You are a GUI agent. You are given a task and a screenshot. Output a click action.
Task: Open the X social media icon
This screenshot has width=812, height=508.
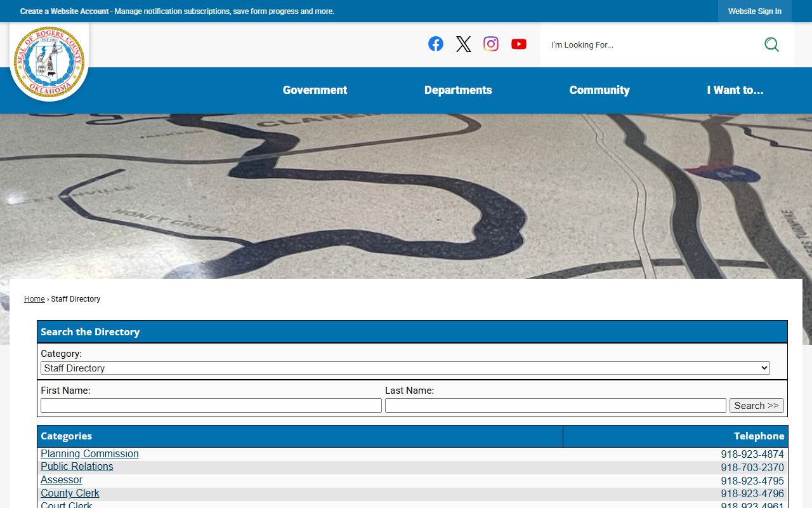pos(464,44)
